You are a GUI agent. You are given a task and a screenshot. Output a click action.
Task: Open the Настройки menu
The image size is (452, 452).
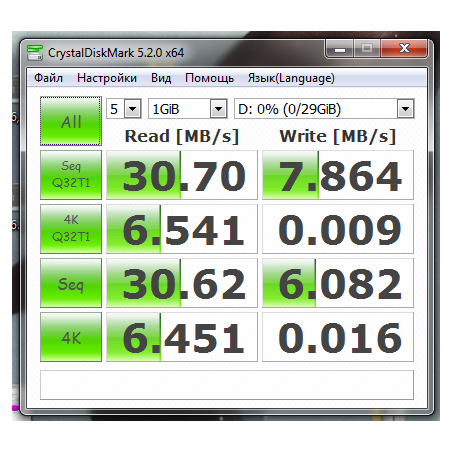(x=107, y=78)
